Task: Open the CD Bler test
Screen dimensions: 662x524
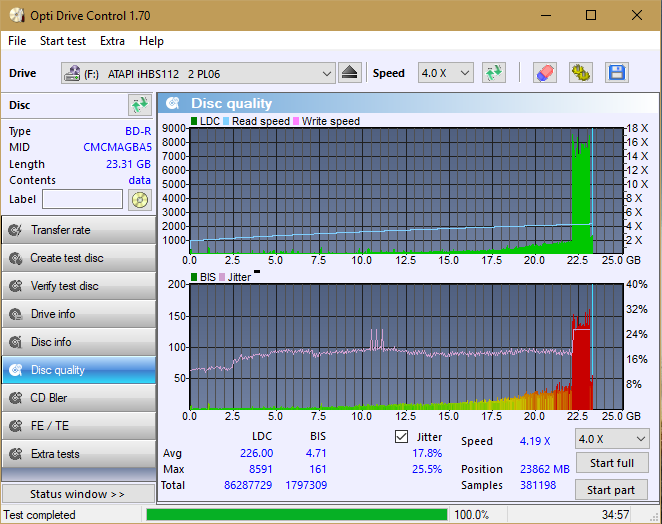Action: point(79,398)
